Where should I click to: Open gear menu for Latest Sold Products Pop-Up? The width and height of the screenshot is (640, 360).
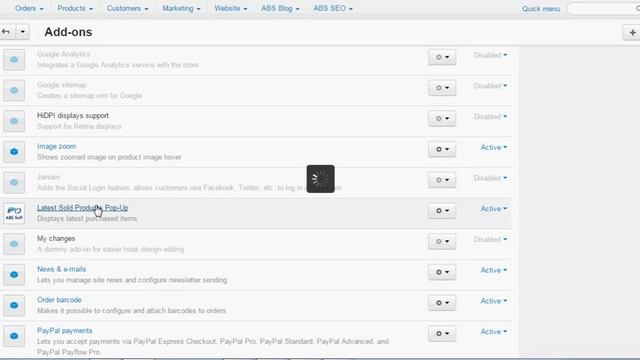click(442, 211)
